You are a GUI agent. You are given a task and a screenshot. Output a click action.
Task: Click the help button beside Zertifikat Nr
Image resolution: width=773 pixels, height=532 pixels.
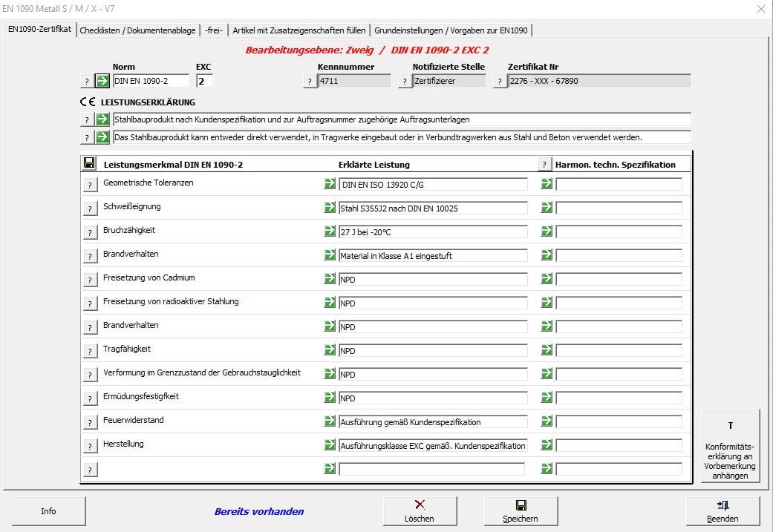click(500, 81)
